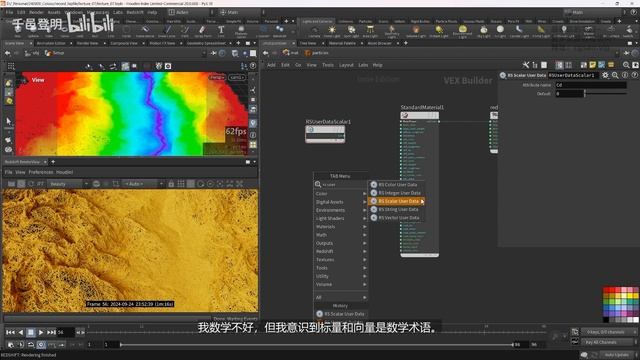Create a Sky Light from the shelf
Viewport: 640px width, 360px height.
[484, 31]
